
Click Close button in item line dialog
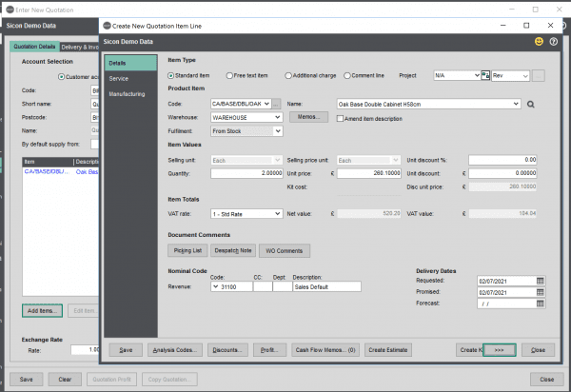point(538,350)
